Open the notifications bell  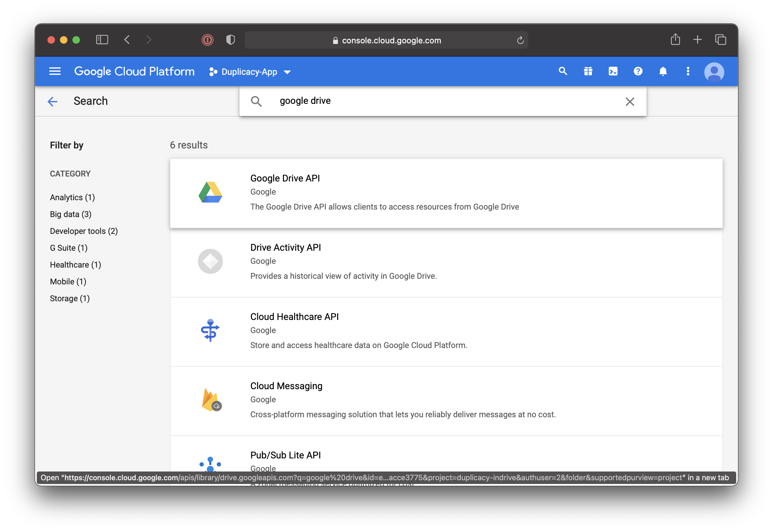(663, 71)
